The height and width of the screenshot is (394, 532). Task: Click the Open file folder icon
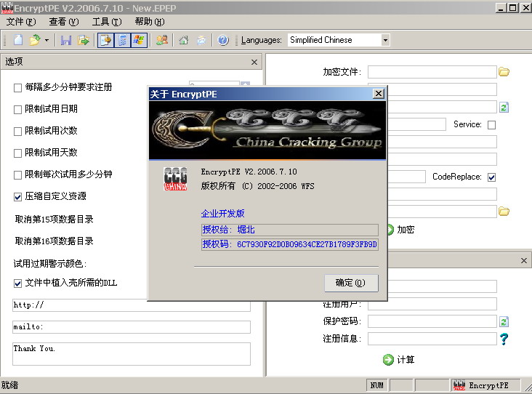pyautogui.click(x=35, y=40)
